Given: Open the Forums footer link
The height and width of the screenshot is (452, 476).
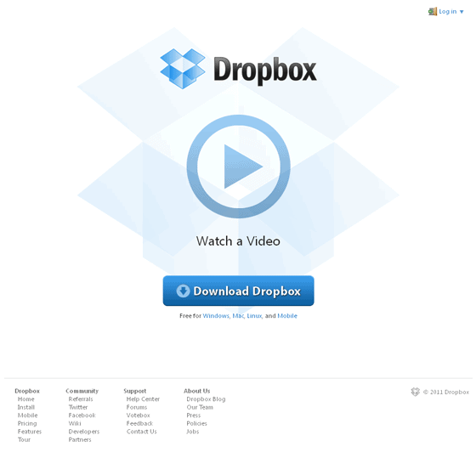Looking at the screenshot, I should [x=137, y=407].
